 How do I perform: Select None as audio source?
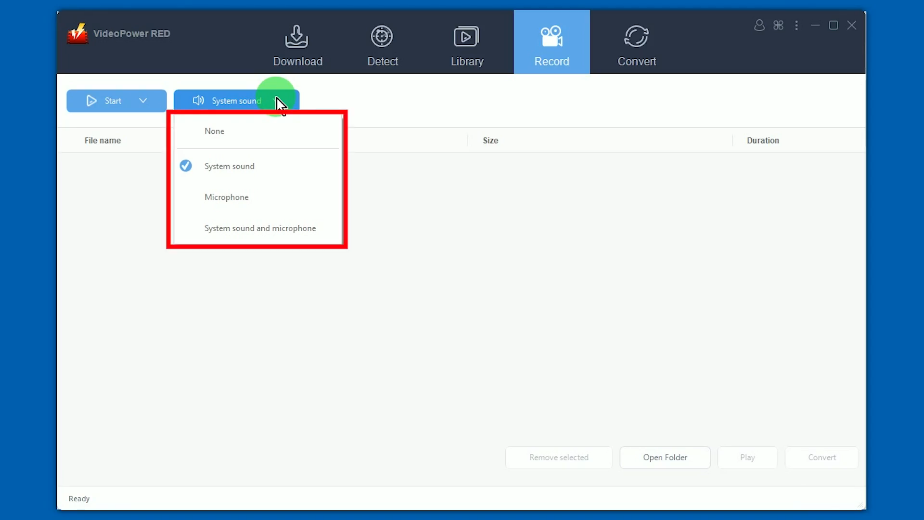pos(215,131)
